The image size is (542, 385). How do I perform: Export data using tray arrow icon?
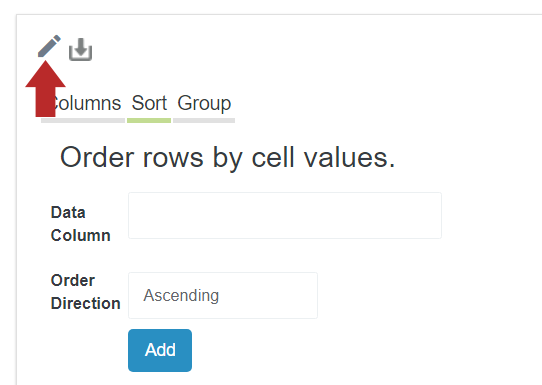[81, 49]
